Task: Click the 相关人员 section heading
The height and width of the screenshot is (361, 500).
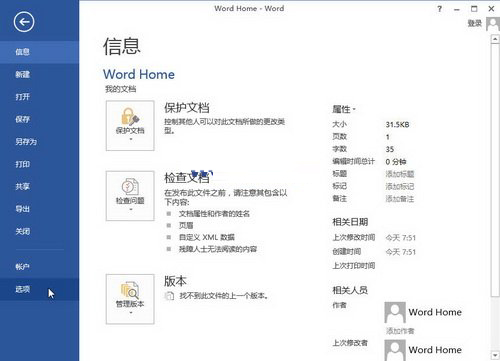Action: pyautogui.click(x=350, y=290)
